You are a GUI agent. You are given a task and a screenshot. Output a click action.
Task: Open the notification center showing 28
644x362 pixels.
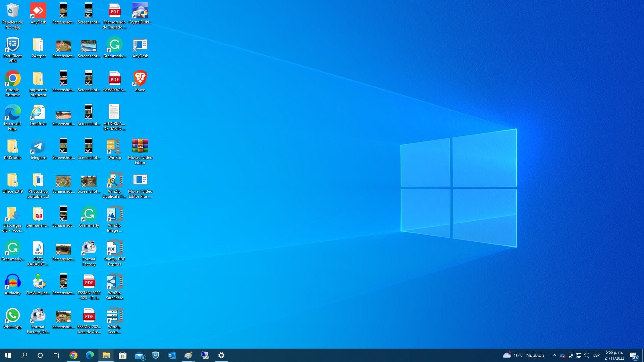point(633,355)
